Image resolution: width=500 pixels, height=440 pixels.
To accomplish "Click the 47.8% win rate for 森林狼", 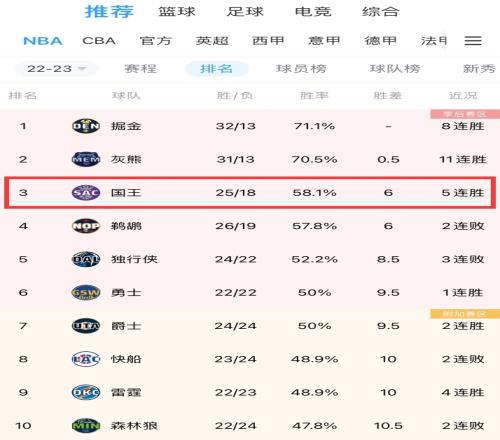I will coord(314,426).
